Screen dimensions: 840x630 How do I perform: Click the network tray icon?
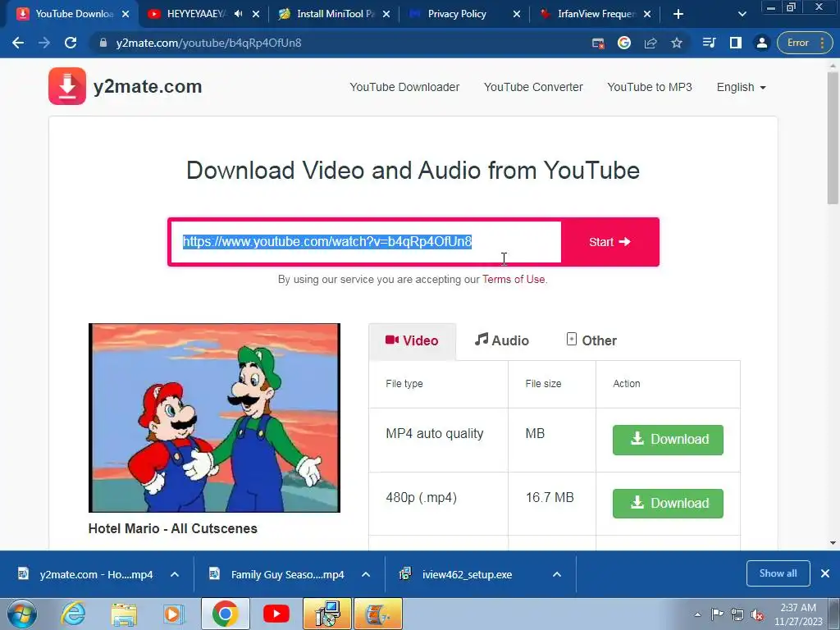[737, 614]
